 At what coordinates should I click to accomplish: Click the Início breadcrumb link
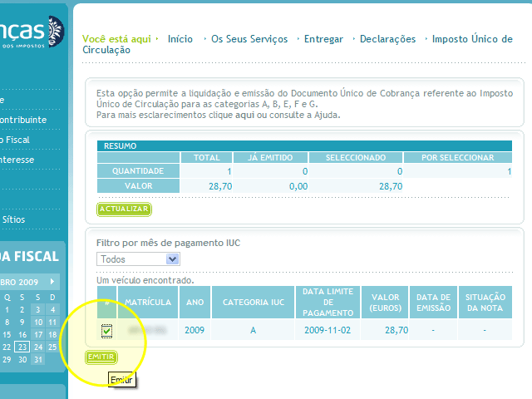[x=180, y=39]
